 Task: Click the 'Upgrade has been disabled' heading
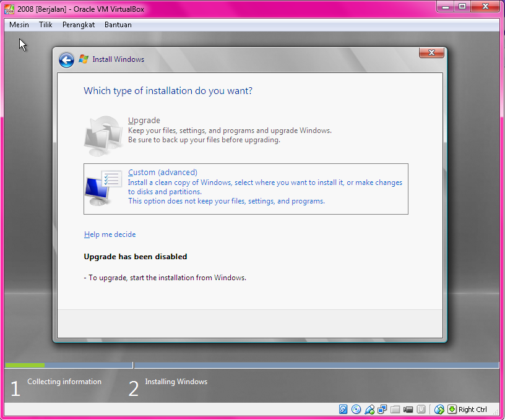[x=136, y=257]
